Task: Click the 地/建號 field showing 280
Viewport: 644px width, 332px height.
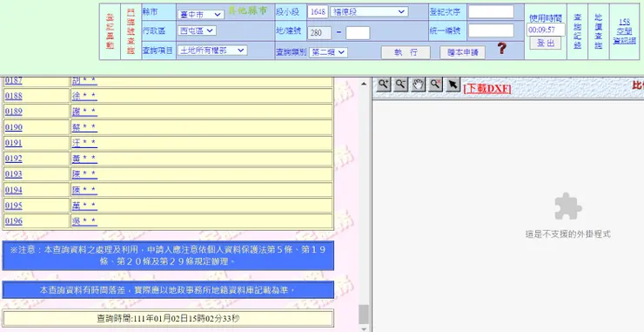Action: [319, 33]
